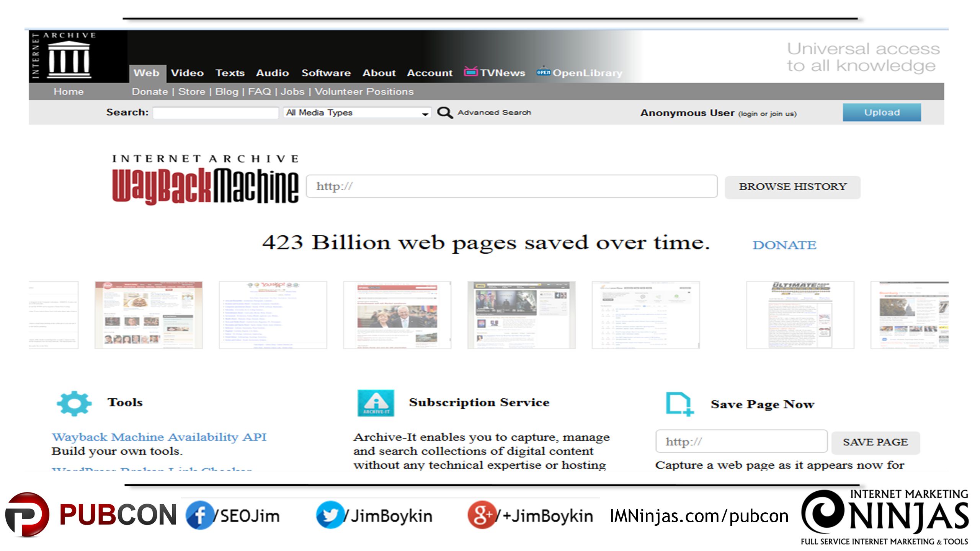This screenshot has width=980, height=551.
Task: Click the blue Upload button
Action: click(882, 112)
